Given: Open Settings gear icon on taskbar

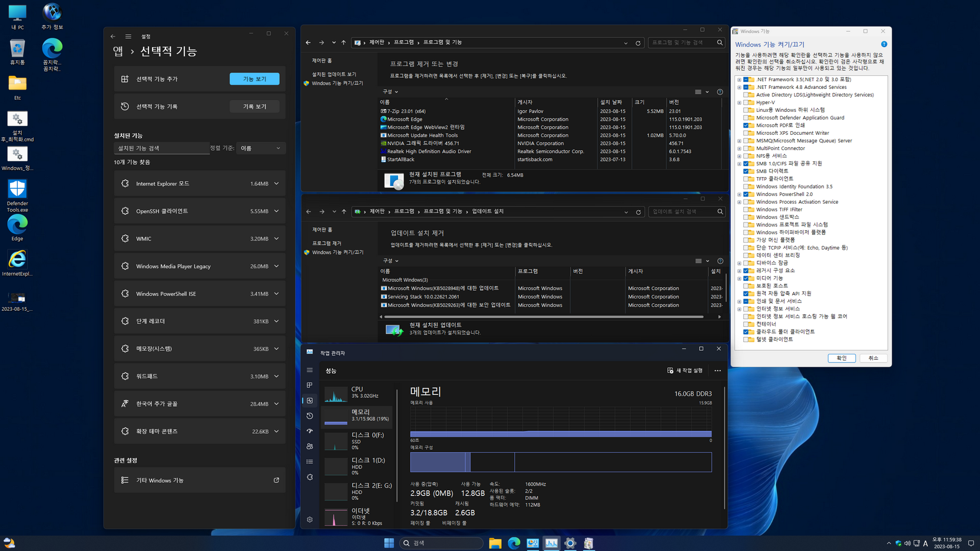Looking at the screenshot, I should [570, 543].
